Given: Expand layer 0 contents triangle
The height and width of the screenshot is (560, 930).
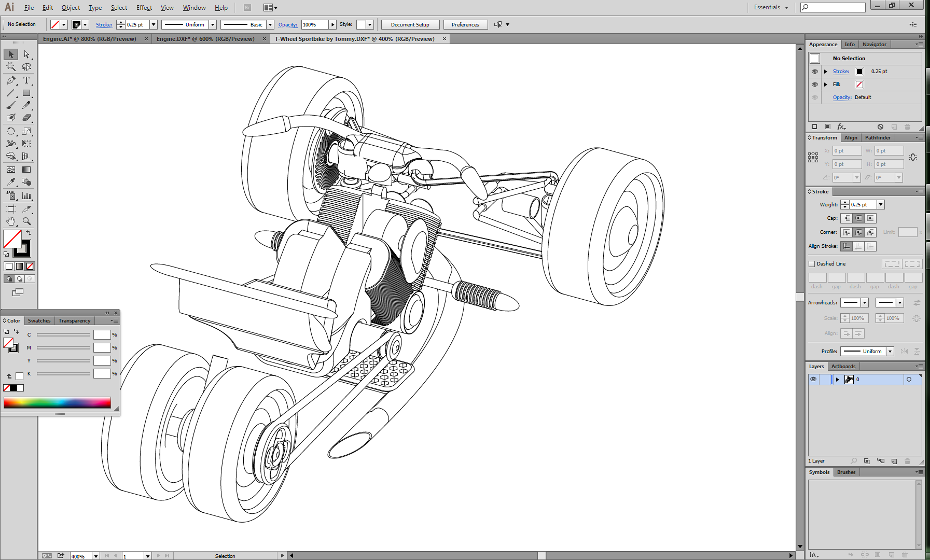Looking at the screenshot, I should [837, 380].
